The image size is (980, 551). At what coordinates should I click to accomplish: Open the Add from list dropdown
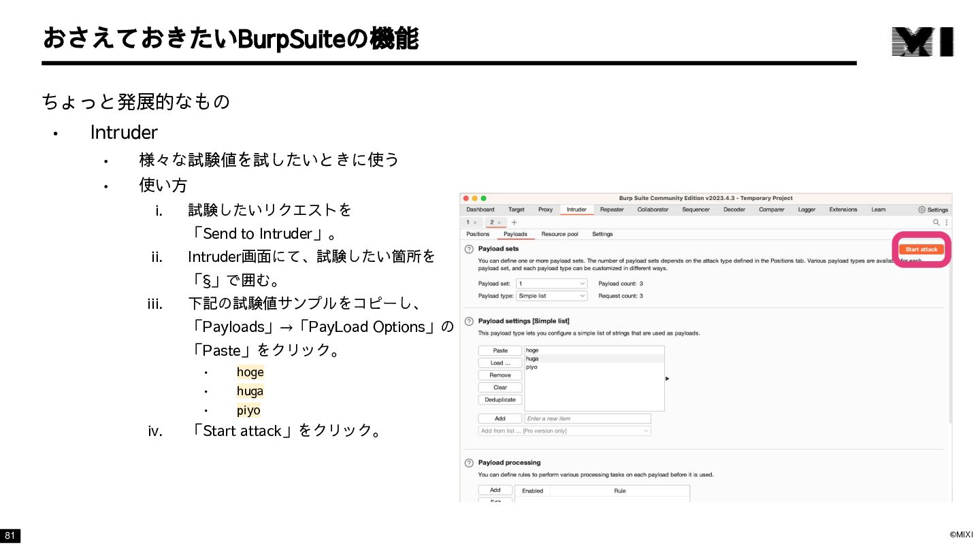click(564, 431)
